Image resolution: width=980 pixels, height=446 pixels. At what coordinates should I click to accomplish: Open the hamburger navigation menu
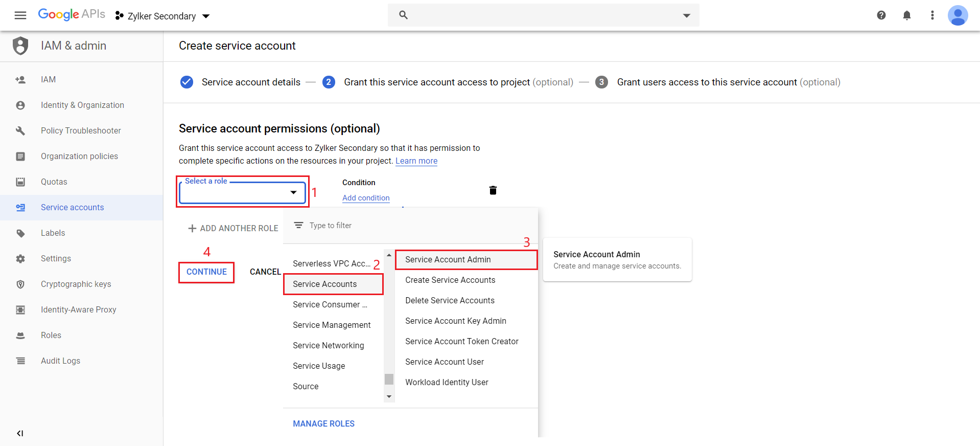pyautogui.click(x=20, y=15)
